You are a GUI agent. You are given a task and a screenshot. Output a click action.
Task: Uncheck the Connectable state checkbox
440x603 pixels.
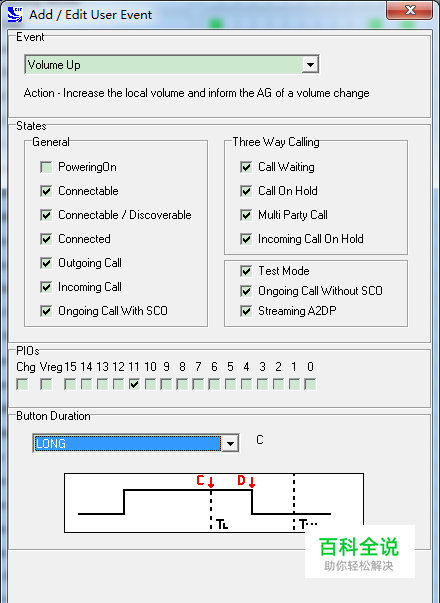pos(46,191)
